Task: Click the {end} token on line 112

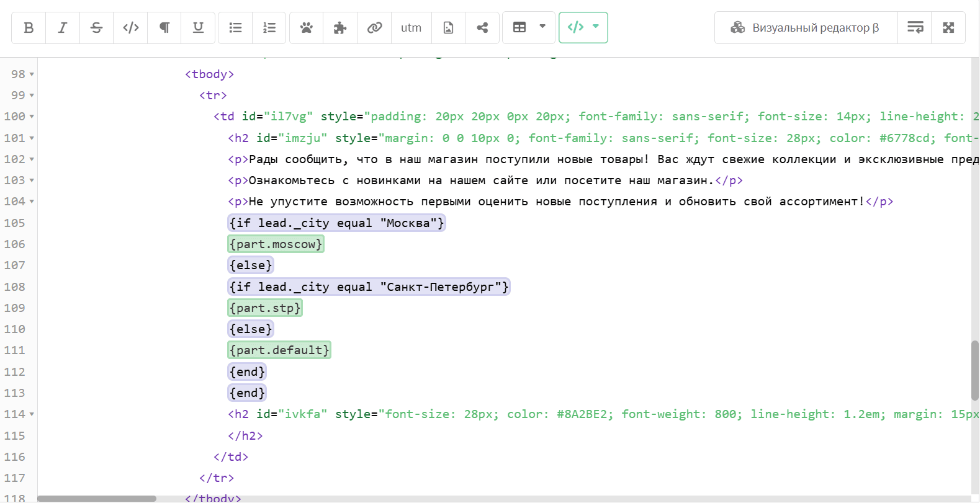Action: [x=247, y=372]
